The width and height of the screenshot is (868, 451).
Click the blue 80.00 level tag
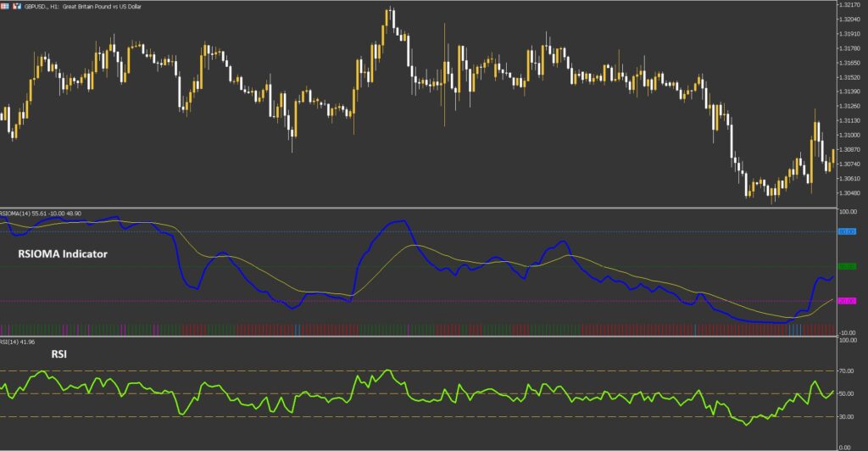click(847, 231)
